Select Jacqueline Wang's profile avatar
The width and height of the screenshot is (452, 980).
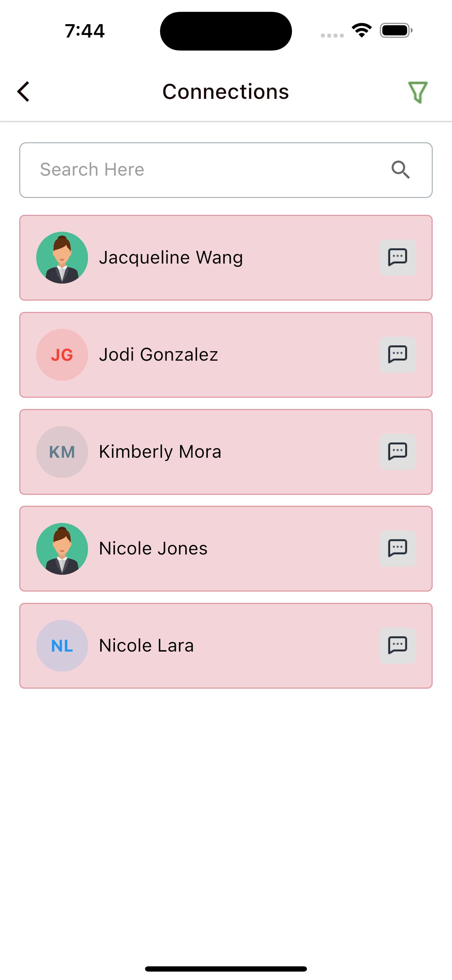click(x=62, y=258)
